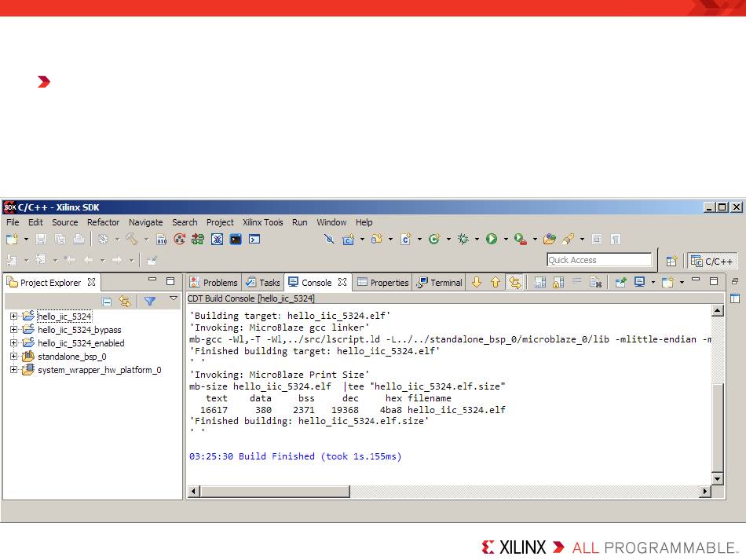Screen dimensions: 746x560
Task: Click the Restore icon right of Console panel
Action: (735, 281)
